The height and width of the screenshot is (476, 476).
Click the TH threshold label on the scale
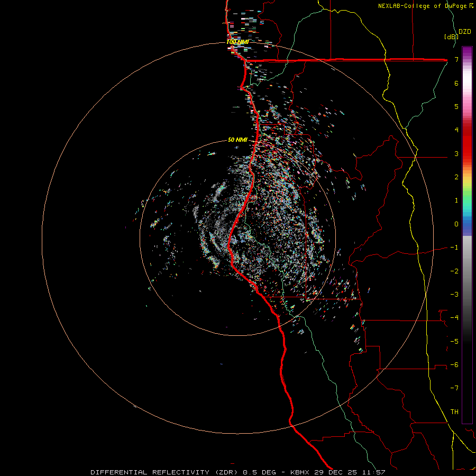454,412
